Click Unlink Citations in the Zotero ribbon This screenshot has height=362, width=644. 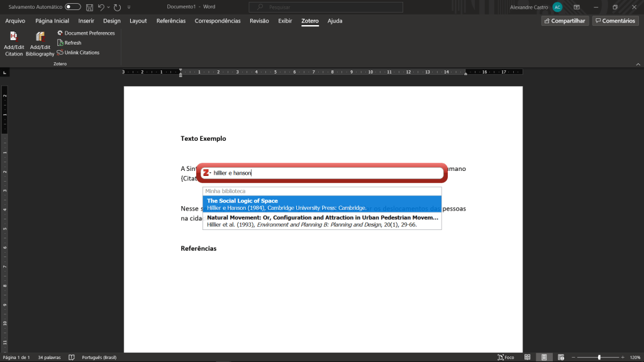tap(78, 53)
